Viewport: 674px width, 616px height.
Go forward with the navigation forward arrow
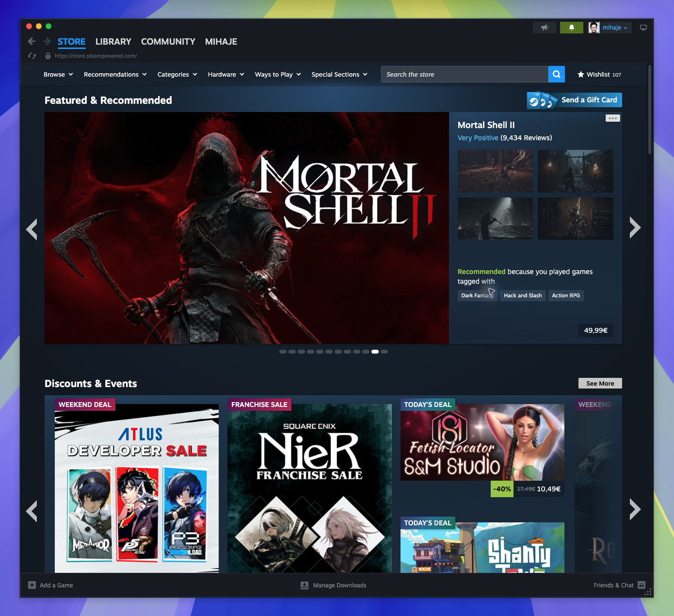pyautogui.click(x=47, y=42)
